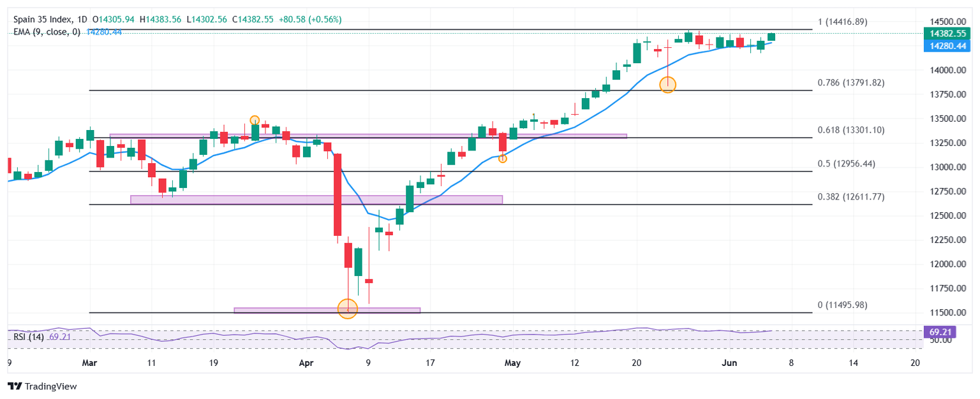Select the 0.786 (13791.82) Fibonacci label
Viewport: 980px width, 399px height.
850,83
